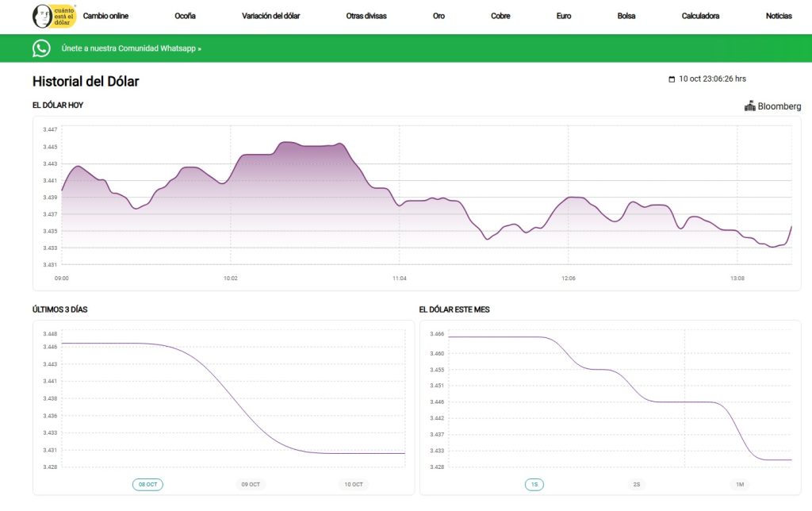Screen dimensions: 812x511
Task: Click the Bloomberg building icon
Action: point(749,106)
